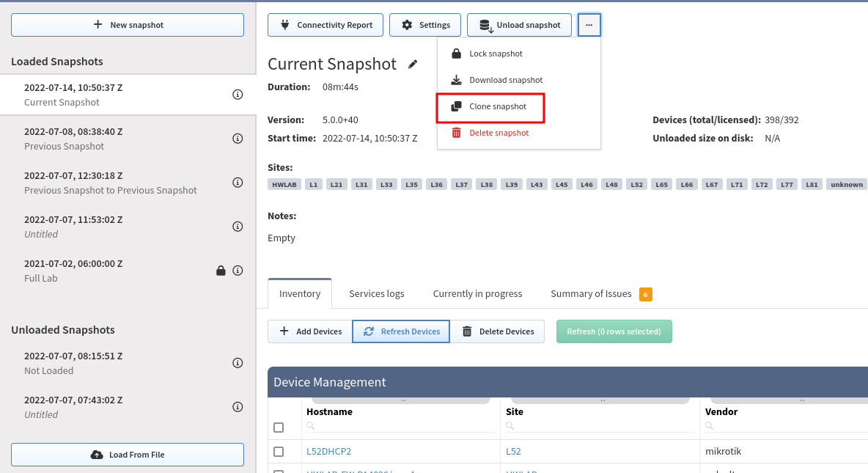The height and width of the screenshot is (473, 868).
Task: Click info icon for 2022-07-14 Current Snapshot
Action: [238, 95]
